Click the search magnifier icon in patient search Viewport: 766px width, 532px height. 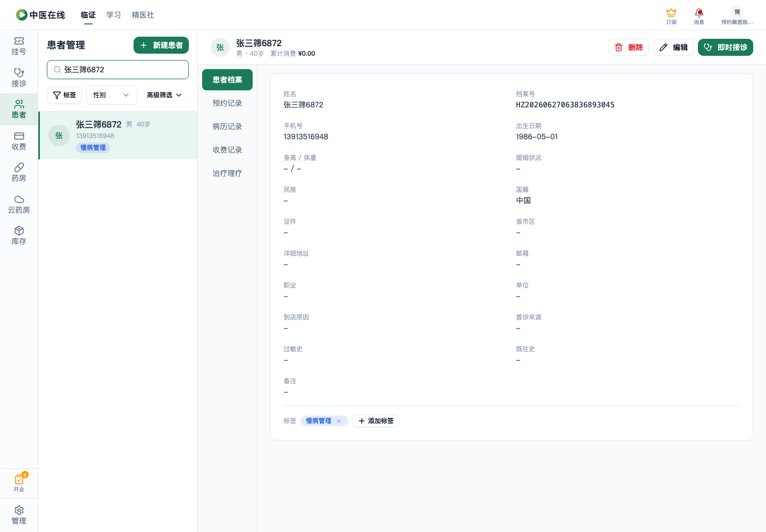pyautogui.click(x=57, y=70)
